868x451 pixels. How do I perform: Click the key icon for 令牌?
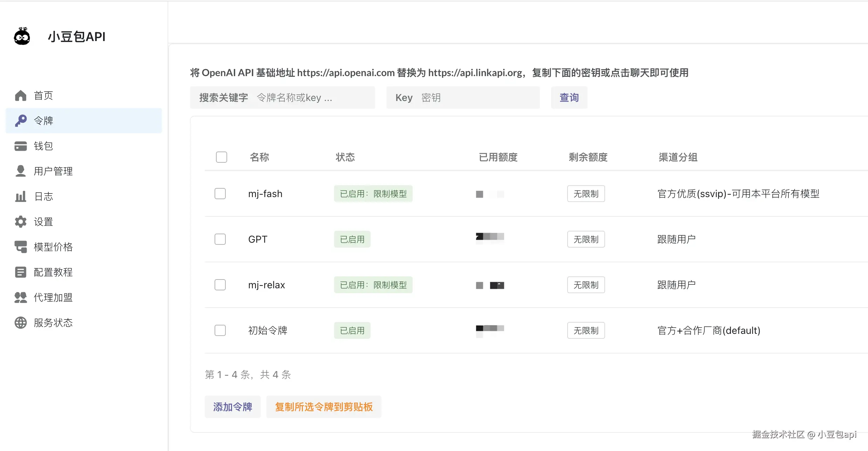(x=21, y=121)
